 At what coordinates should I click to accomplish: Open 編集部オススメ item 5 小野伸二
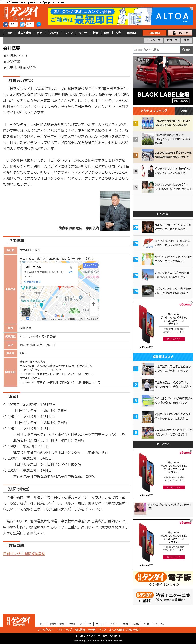coord(163,433)
